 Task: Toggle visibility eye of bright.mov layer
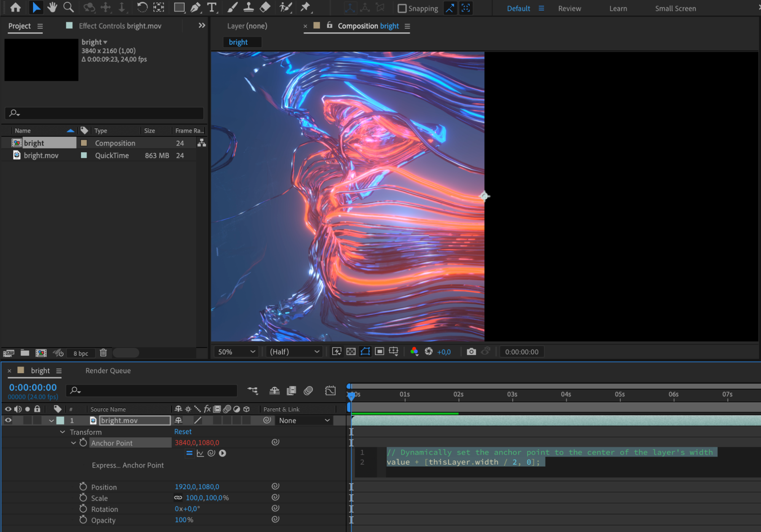tap(8, 420)
